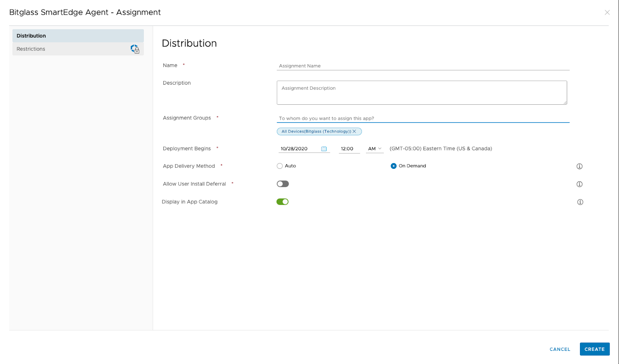Enable Allow User Install Deferral toggle
The width and height of the screenshot is (619, 364).
[283, 184]
